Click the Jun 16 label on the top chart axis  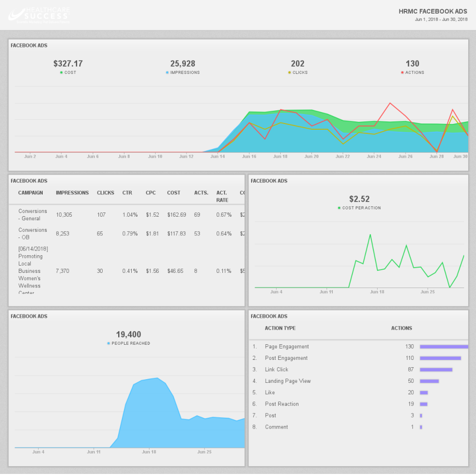249,157
